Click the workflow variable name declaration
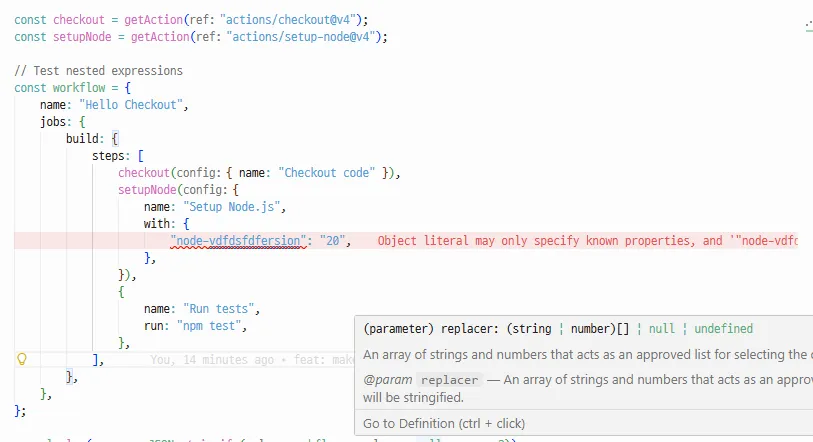 79,88
